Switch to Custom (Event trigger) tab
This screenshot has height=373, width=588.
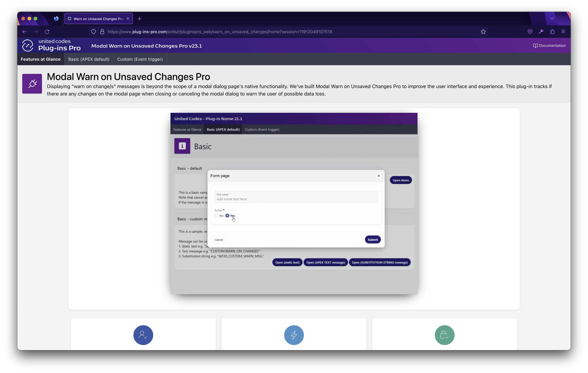(x=140, y=59)
